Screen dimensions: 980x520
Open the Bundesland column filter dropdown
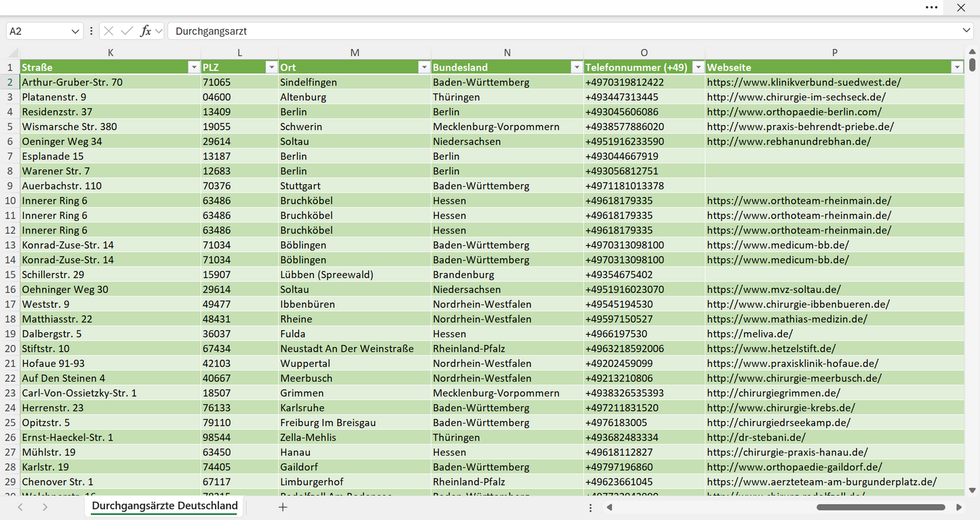576,67
